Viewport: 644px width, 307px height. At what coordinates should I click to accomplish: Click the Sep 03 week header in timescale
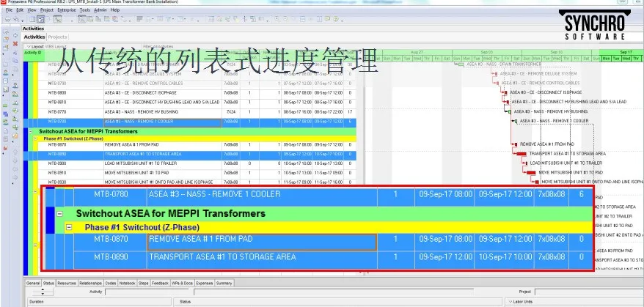click(x=487, y=53)
